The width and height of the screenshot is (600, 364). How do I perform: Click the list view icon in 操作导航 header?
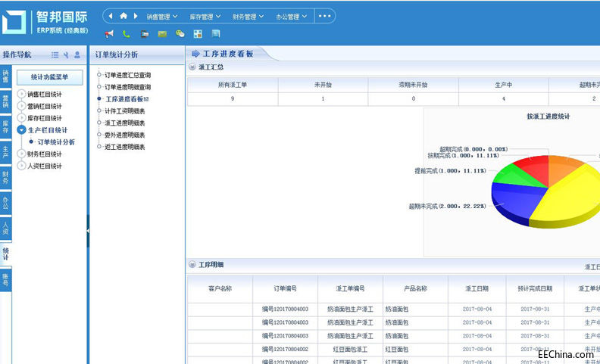pyautogui.click(x=55, y=54)
